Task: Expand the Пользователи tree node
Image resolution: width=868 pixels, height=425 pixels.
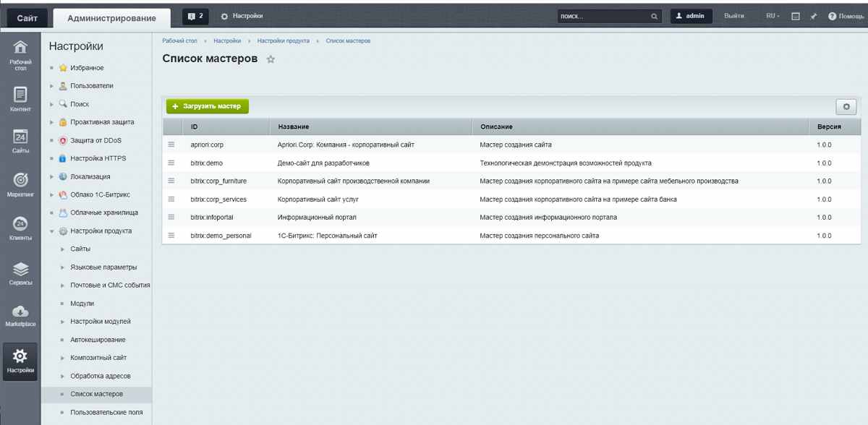Action: tap(52, 86)
